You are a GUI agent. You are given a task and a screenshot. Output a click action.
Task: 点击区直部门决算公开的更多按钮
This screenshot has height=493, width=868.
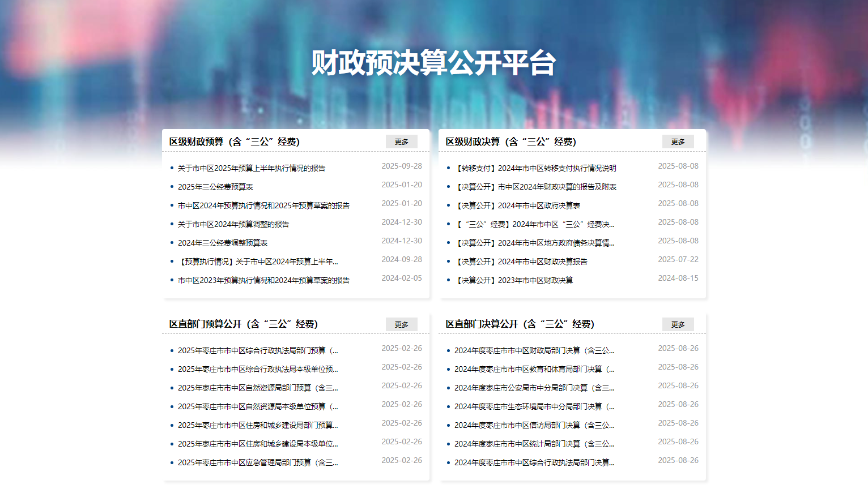[678, 324]
